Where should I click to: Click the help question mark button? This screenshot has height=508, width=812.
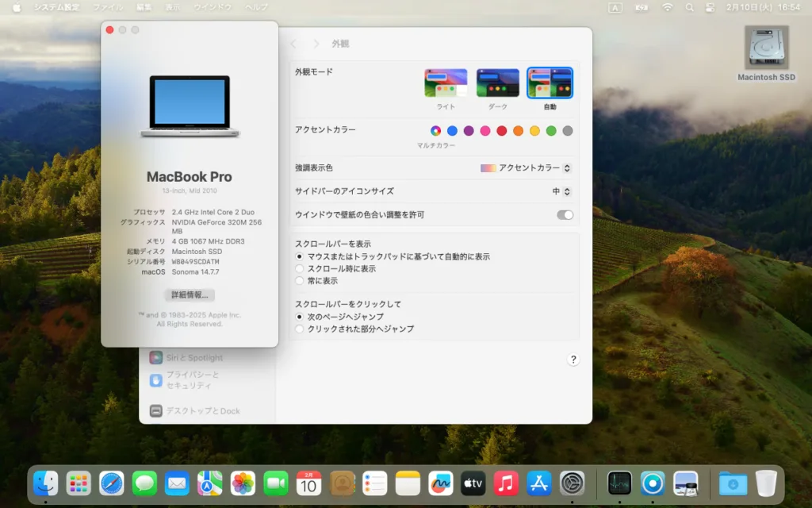573,360
